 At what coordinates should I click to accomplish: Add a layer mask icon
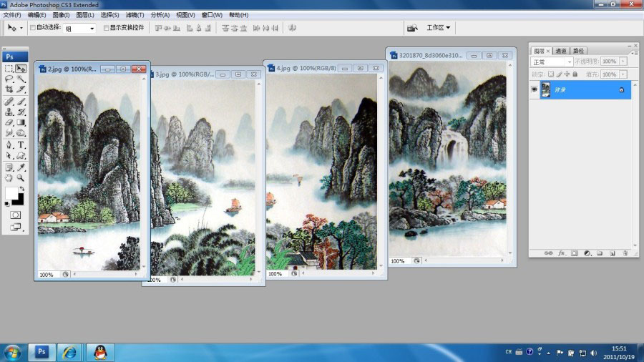point(574,253)
